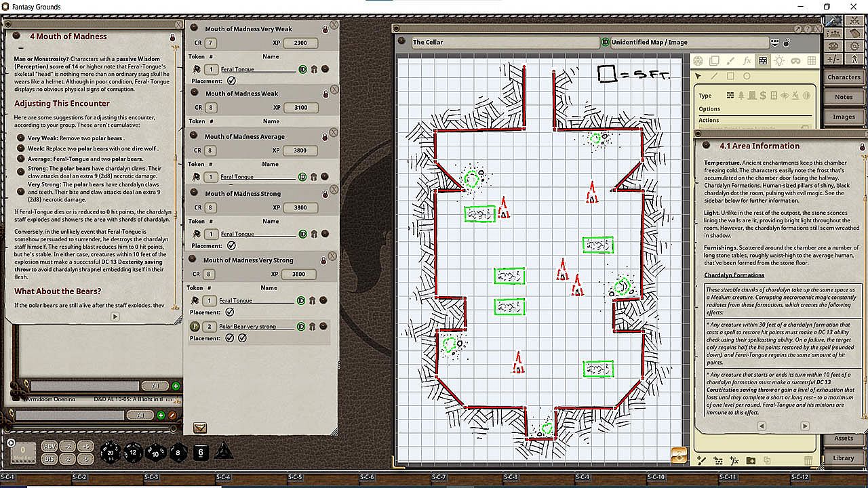Screen dimensions: 868x488
Task: Expand the collapsed story text arrow
Action: pyautogui.click(x=115, y=317)
